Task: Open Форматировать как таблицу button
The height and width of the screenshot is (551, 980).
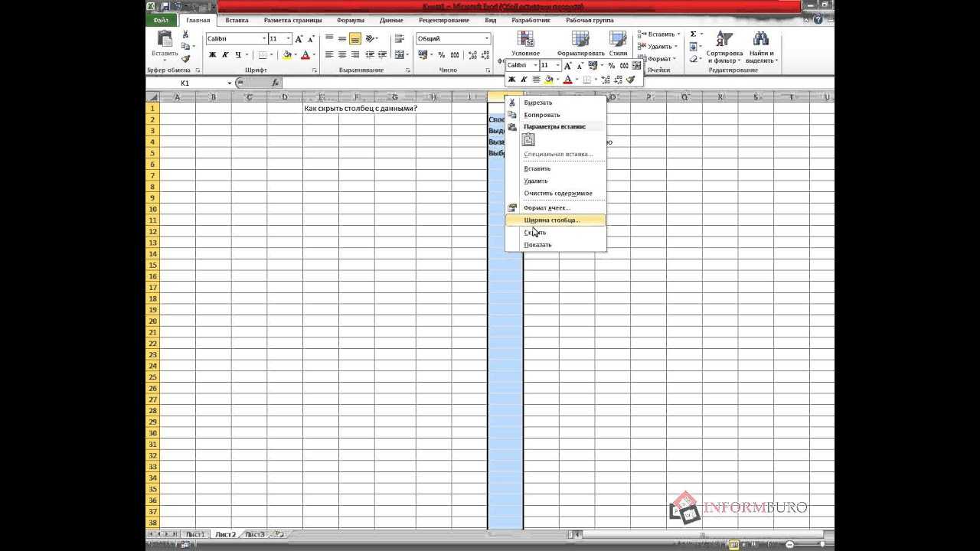Action: click(x=580, y=44)
